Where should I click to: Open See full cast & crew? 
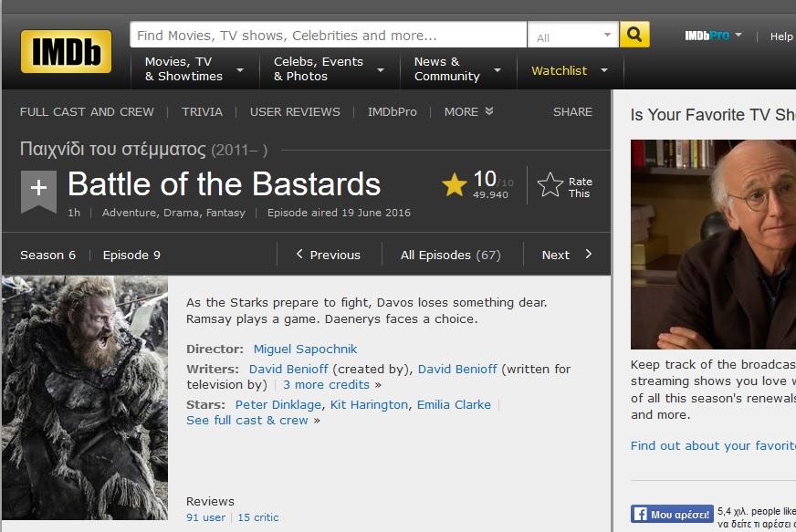[x=247, y=421]
